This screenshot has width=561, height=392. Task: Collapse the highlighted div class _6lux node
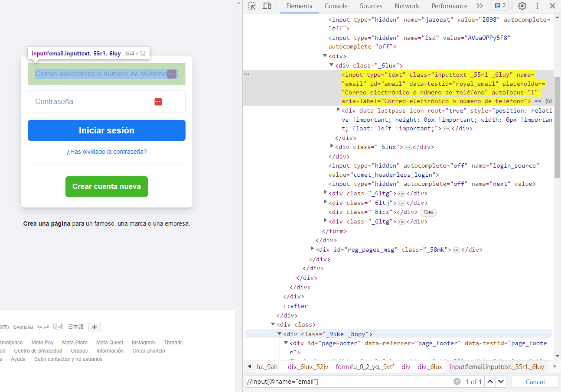click(x=331, y=65)
